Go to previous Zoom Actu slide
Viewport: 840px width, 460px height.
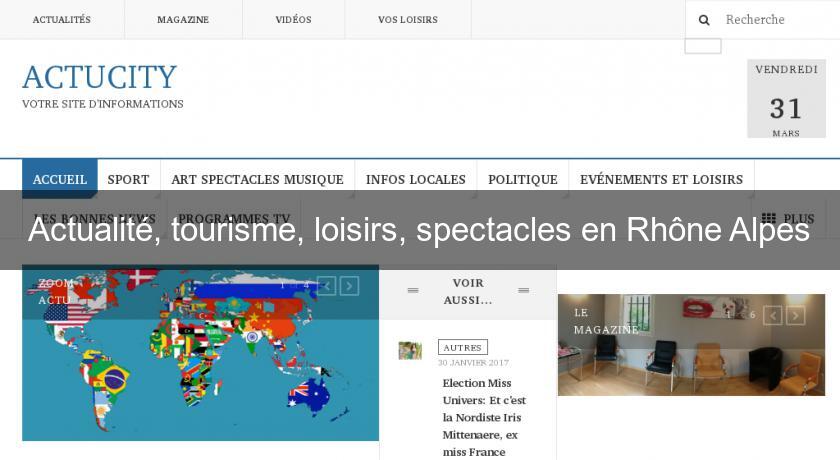[326, 286]
